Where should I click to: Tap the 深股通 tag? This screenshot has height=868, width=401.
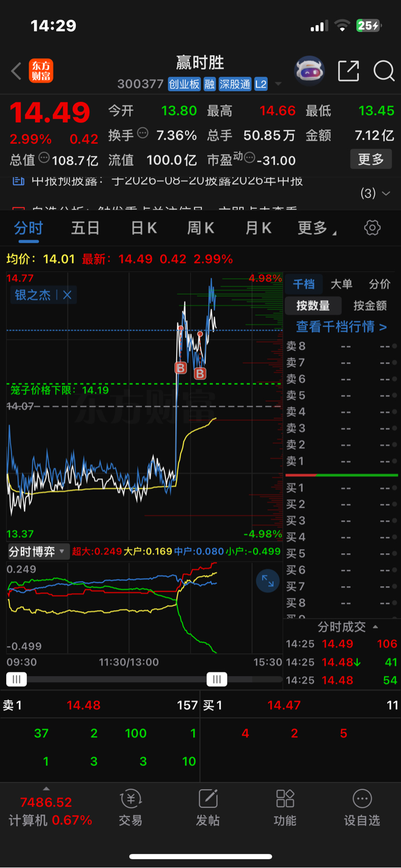click(x=235, y=84)
